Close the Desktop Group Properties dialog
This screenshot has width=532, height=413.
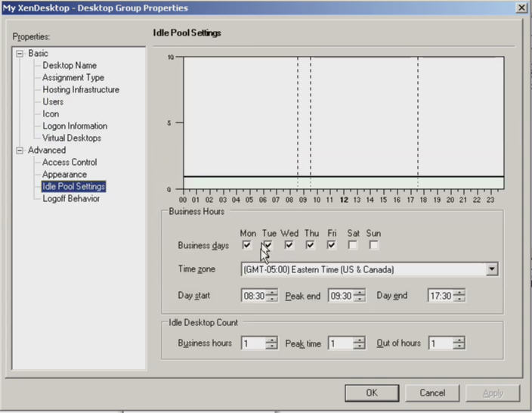[x=521, y=8]
